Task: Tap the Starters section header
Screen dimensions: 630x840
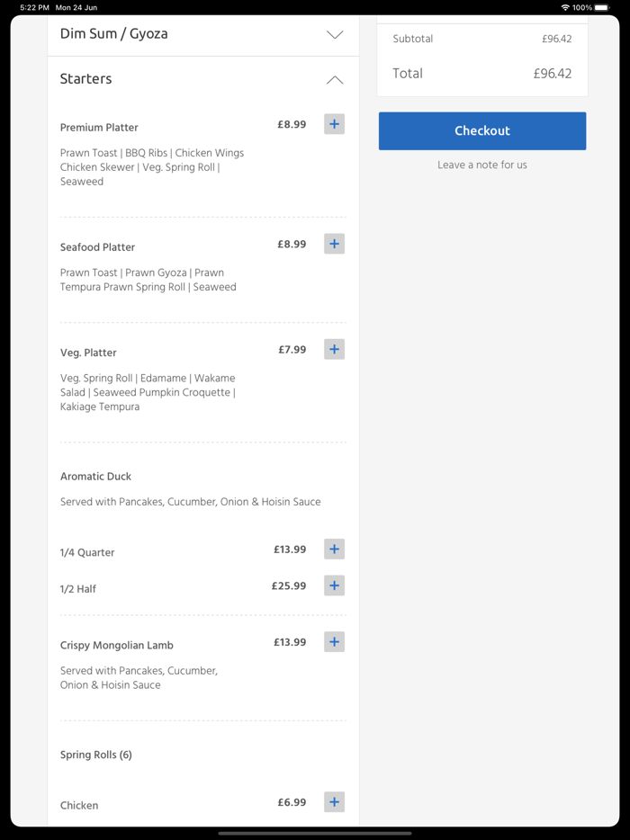Action: point(86,79)
